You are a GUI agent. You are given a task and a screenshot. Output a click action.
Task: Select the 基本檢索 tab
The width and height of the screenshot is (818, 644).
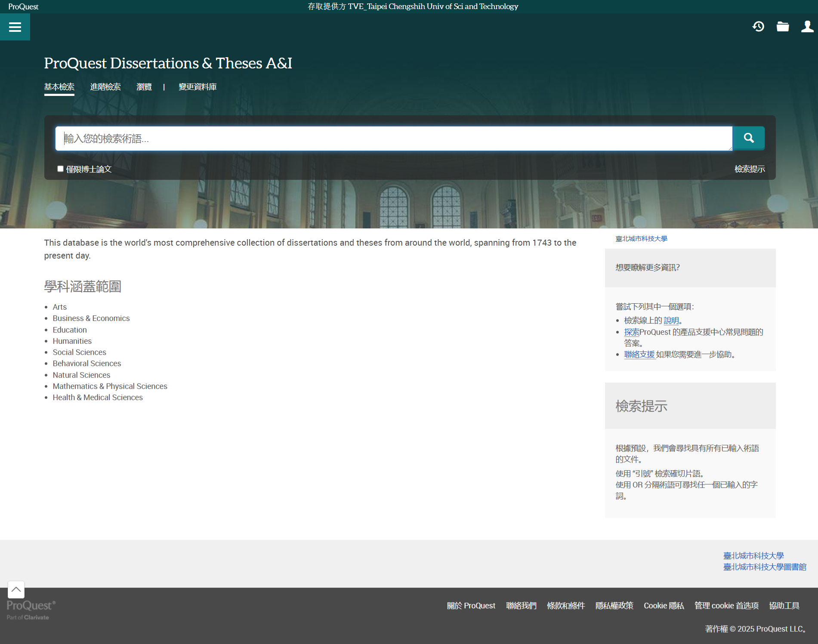click(x=59, y=87)
